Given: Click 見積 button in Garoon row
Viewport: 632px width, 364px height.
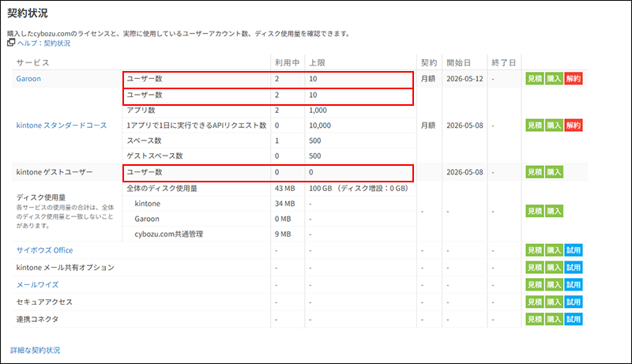Looking at the screenshot, I should click(x=535, y=78).
